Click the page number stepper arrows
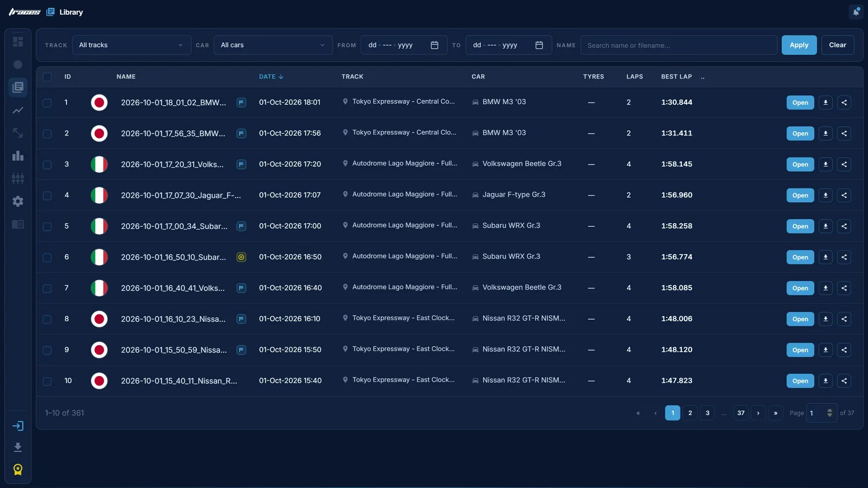 click(x=829, y=413)
